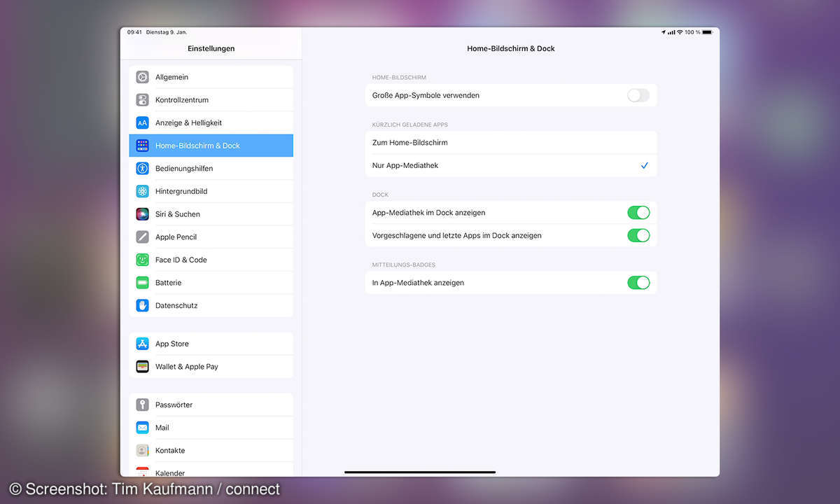Open Siri & Suchen settings
Screen dimensions: 840x504
[x=211, y=214]
